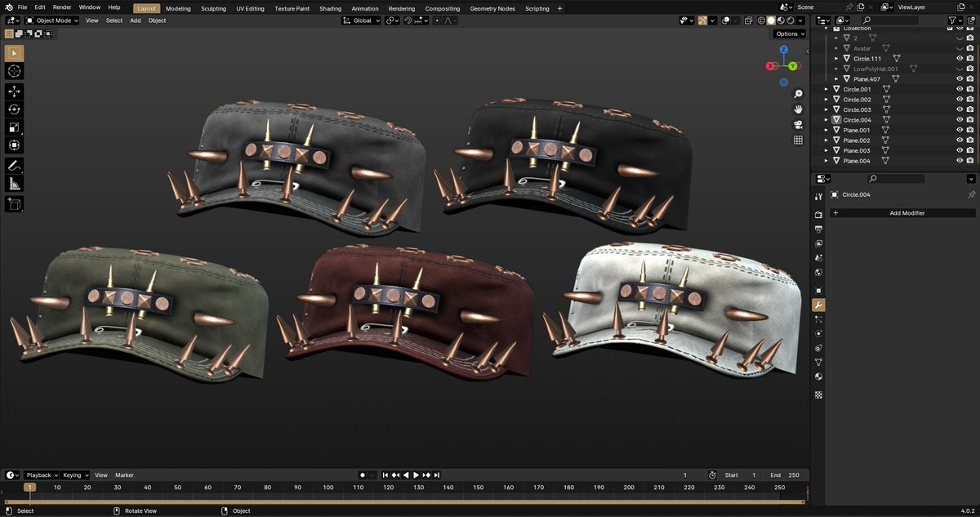The width and height of the screenshot is (980, 517).
Task: Hide Circle.001 with its eye icon
Action: [960, 89]
